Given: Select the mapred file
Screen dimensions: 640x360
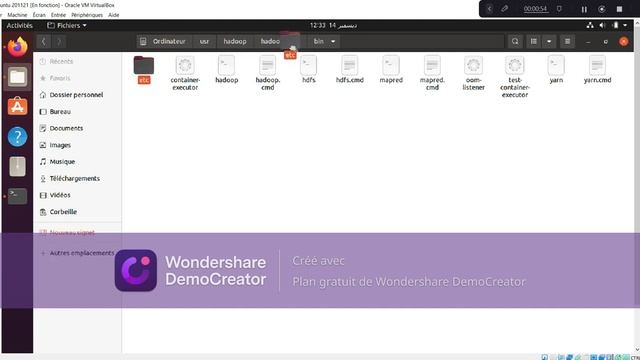Looking at the screenshot, I should coord(391,70).
